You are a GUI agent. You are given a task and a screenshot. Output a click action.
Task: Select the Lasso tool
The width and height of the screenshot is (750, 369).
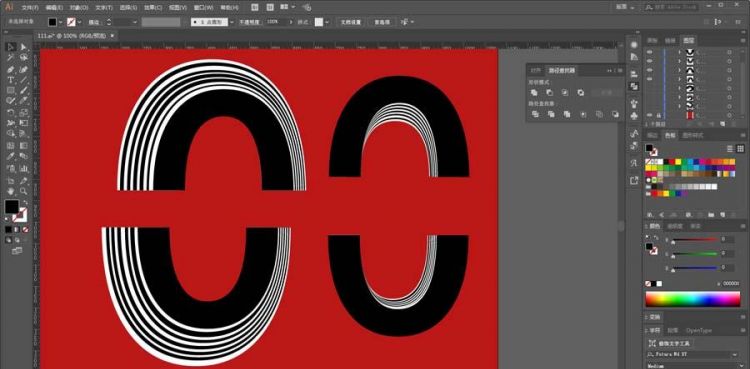point(23,58)
